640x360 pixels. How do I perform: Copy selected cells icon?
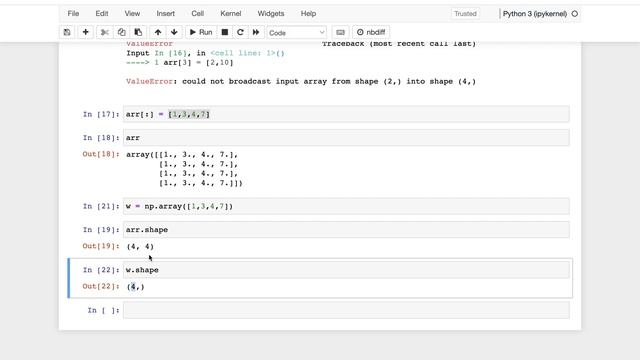pyautogui.click(x=121, y=32)
